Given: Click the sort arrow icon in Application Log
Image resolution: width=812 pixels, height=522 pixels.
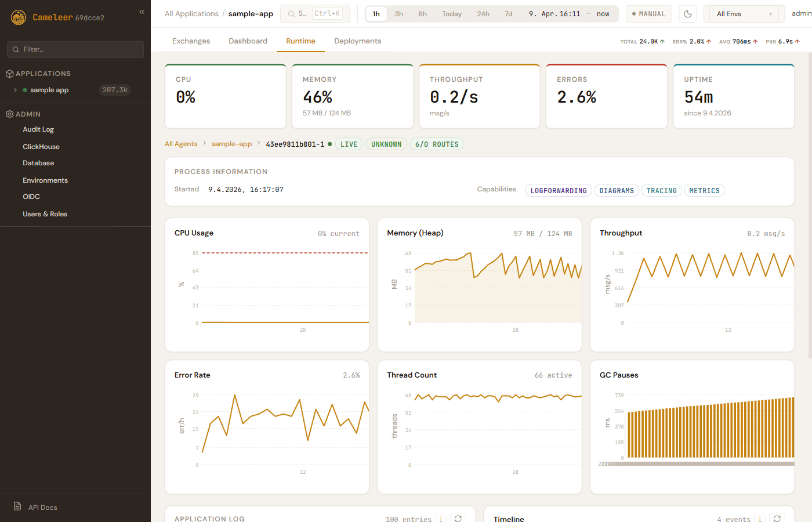Looking at the screenshot, I should [x=441, y=519].
